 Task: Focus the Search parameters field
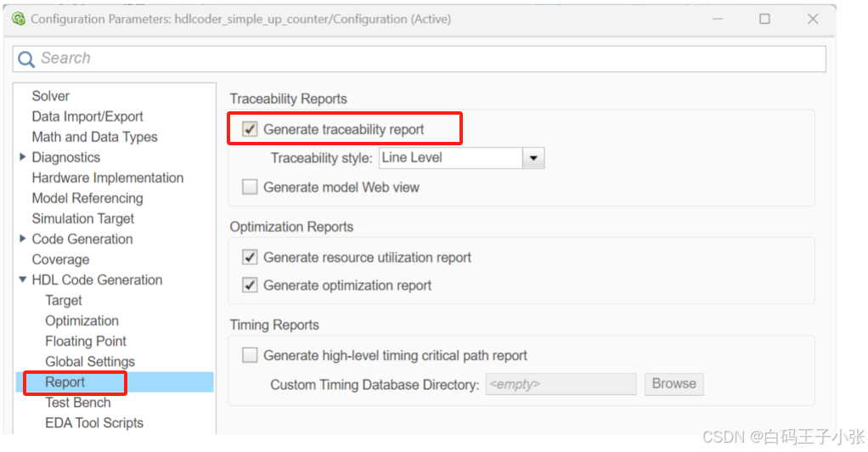pyautogui.click(x=419, y=59)
